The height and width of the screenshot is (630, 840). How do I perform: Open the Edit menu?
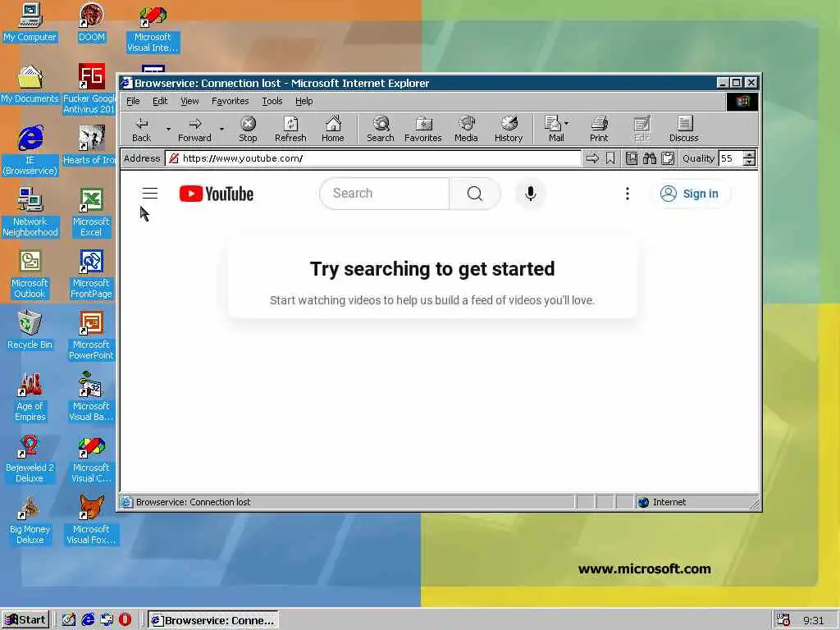(x=160, y=101)
